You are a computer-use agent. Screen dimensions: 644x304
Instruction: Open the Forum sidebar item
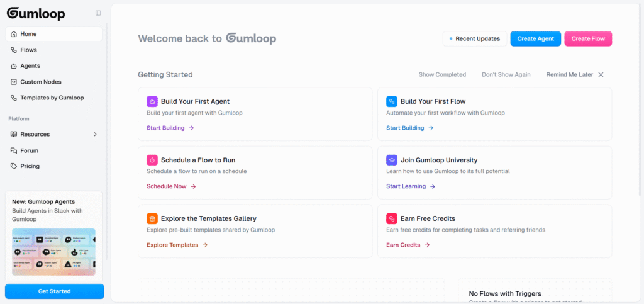(54, 151)
